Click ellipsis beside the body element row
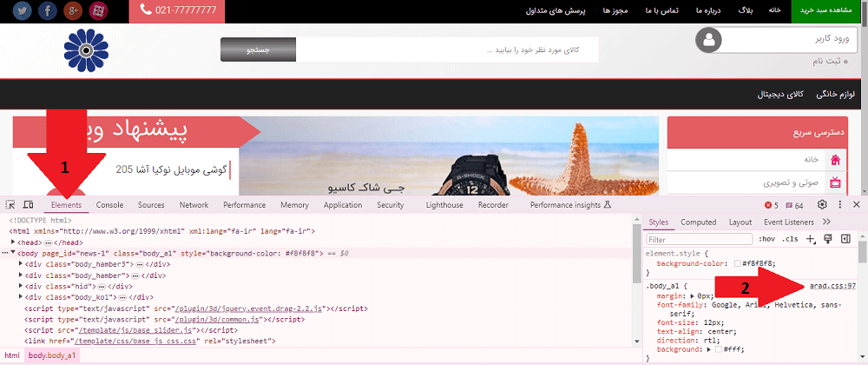 pos(5,253)
